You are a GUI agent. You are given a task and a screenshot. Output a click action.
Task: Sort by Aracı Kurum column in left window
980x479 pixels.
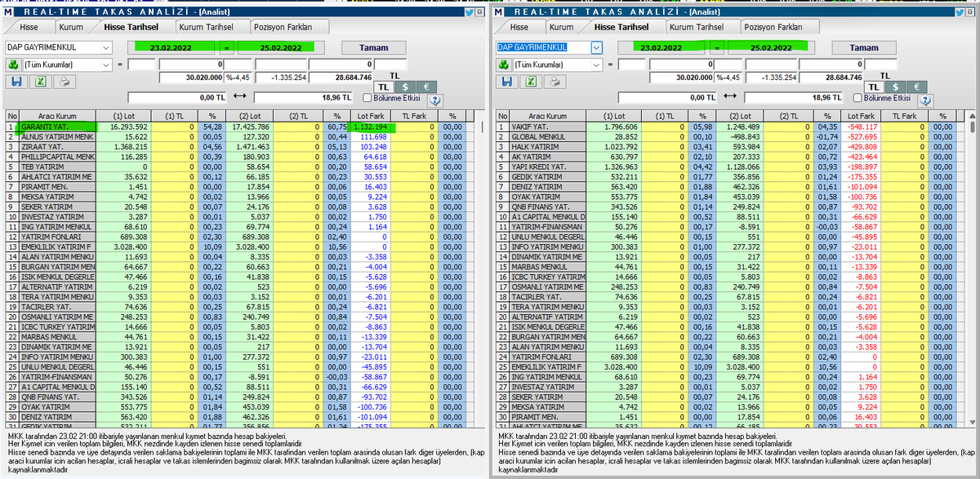coord(56,117)
